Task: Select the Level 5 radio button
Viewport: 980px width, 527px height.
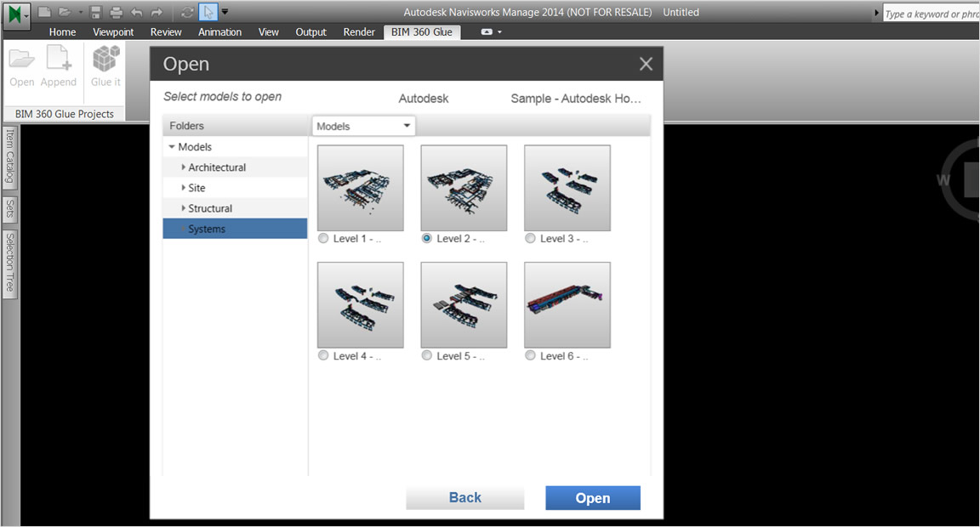Action: tap(427, 355)
